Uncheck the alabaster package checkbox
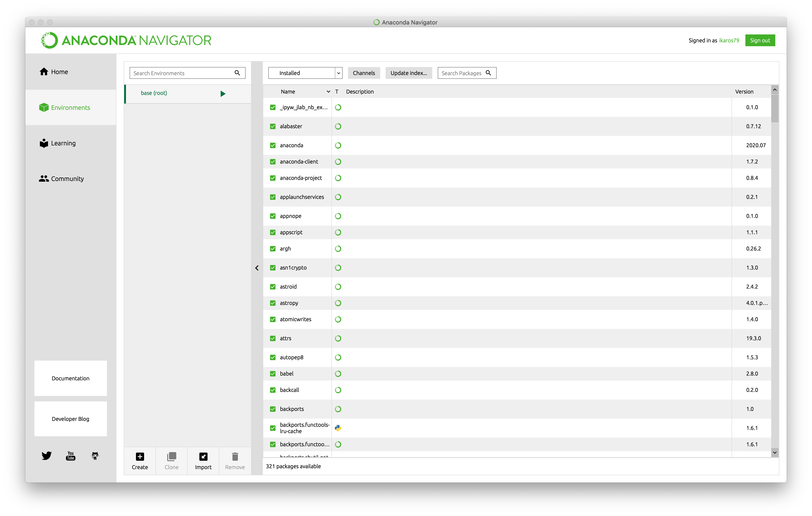812x516 pixels. [273, 126]
